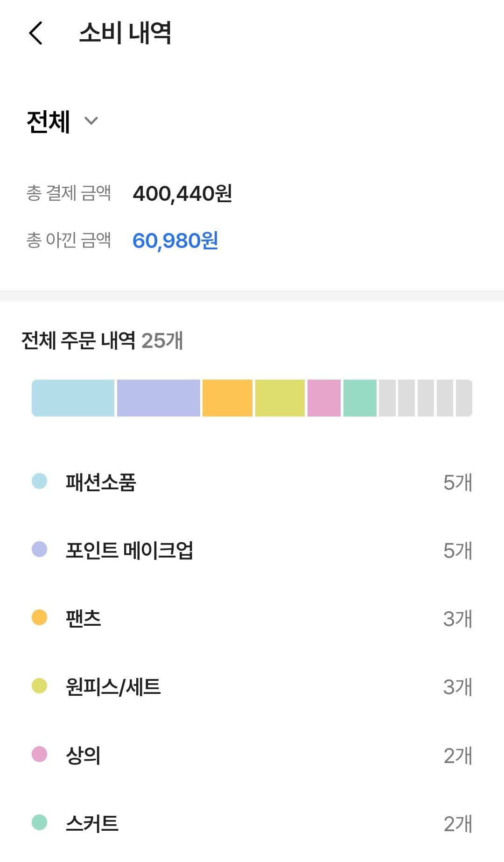Tap the mint 스커트 bar segment
This screenshot has height=862, width=504.
tap(360, 398)
